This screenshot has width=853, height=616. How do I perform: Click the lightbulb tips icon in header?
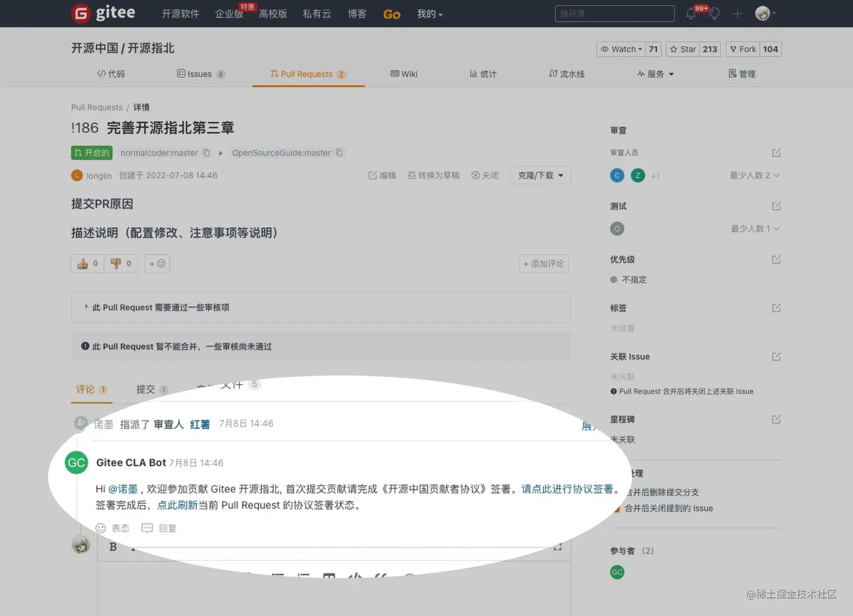[x=714, y=14]
